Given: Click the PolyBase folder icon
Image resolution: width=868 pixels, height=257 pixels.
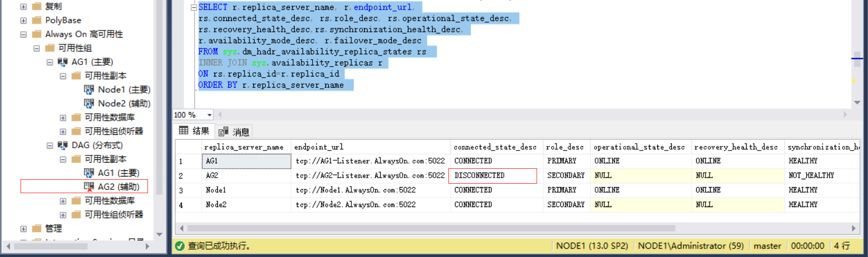Looking at the screenshot, I should point(37,21).
